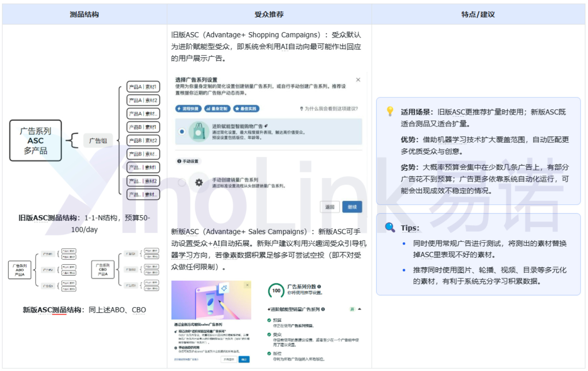This screenshot has height=371, width=588.
Task: Click the 特点/建议 column header
Action: point(478,14)
